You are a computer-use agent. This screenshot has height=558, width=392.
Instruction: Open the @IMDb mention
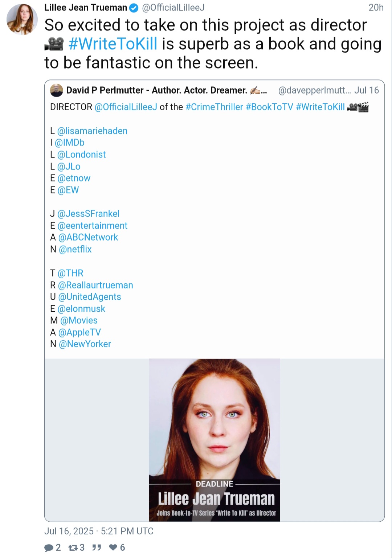[70, 143]
